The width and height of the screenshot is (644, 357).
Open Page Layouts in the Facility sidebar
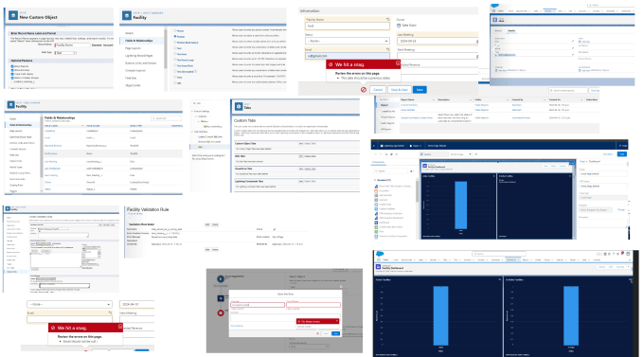pos(133,48)
